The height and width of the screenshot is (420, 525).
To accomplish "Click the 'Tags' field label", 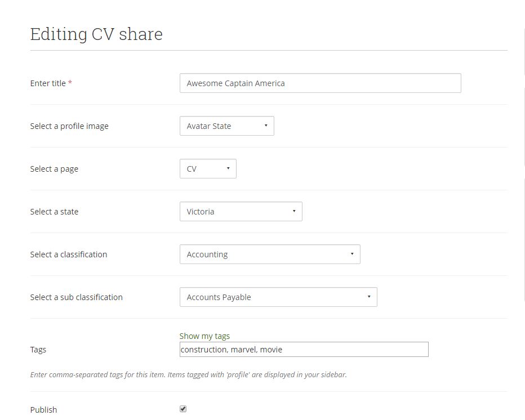I will click(38, 350).
